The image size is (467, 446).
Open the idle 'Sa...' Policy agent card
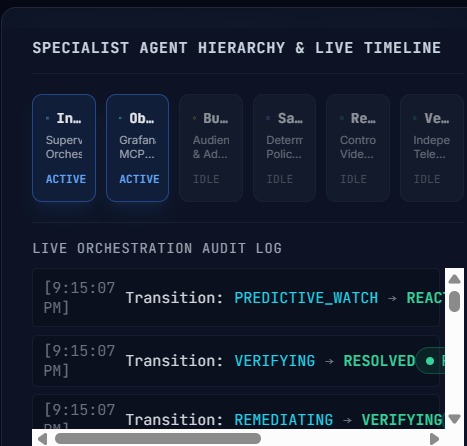[x=284, y=148]
